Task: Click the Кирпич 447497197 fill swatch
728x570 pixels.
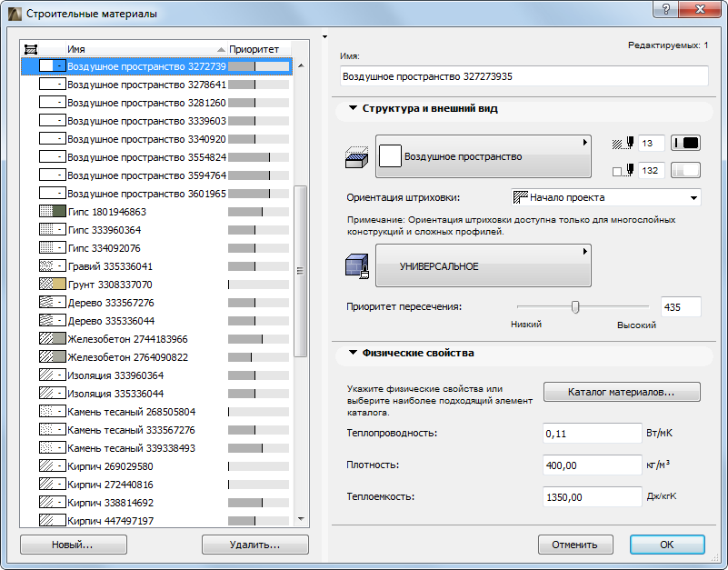Action: (x=53, y=521)
